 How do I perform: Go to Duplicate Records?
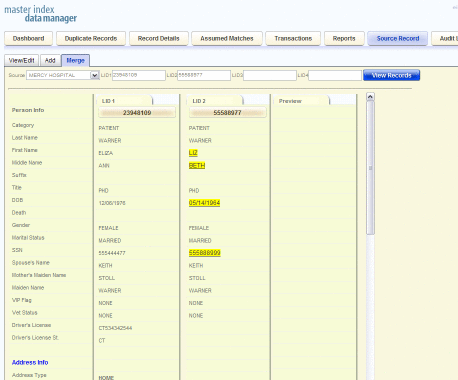click(91, 39)
